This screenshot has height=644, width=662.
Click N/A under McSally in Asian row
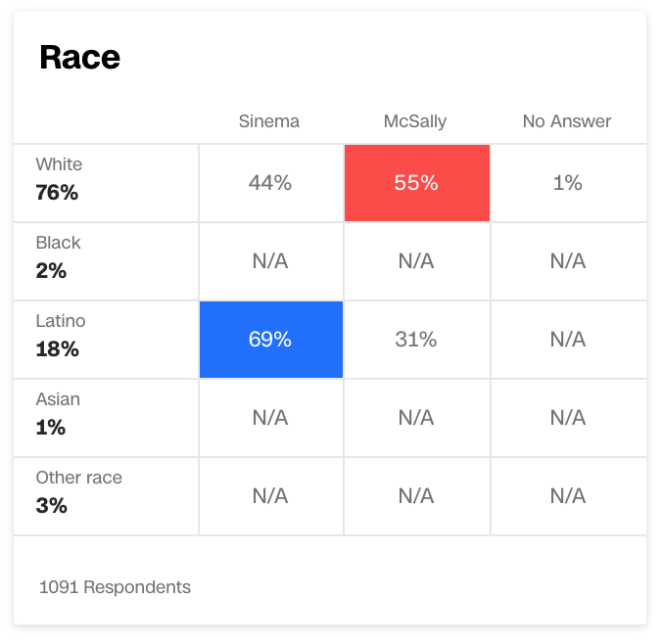pos(416,418)
